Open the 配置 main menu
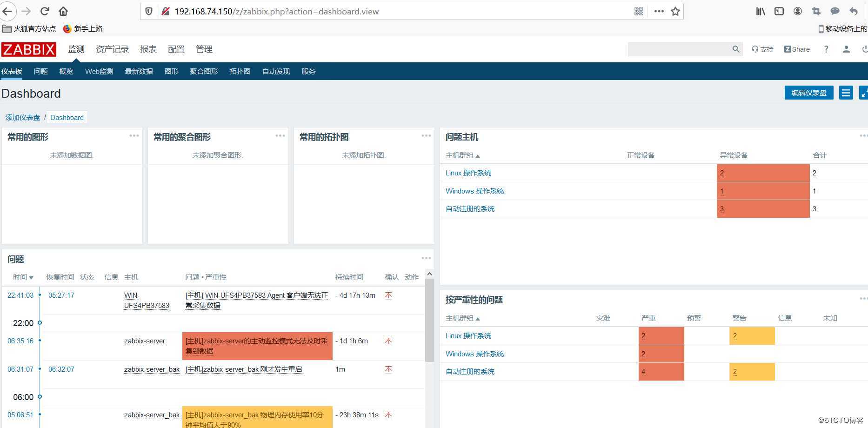The height and width of the screenshot is (428, 868). (176, 49)
